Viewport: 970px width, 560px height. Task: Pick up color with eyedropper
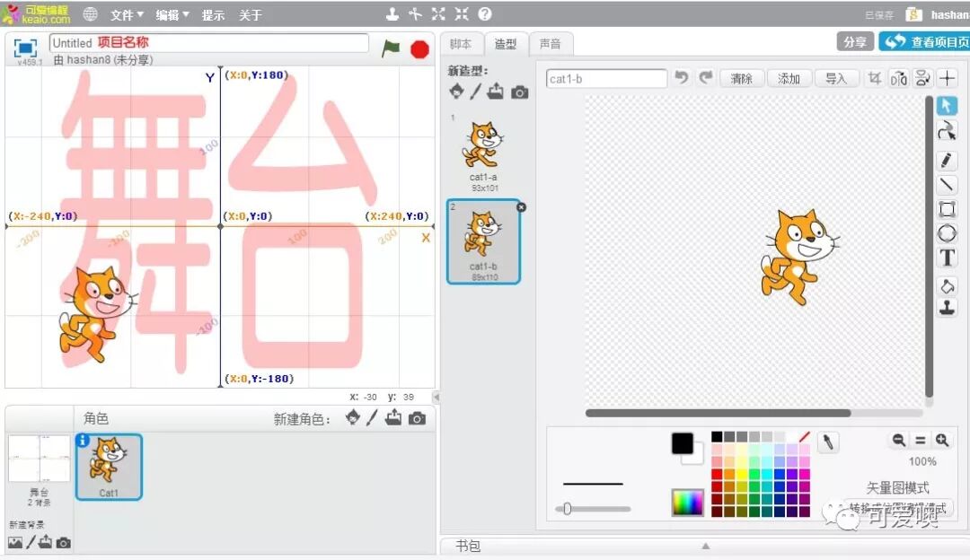click(828, 442)
